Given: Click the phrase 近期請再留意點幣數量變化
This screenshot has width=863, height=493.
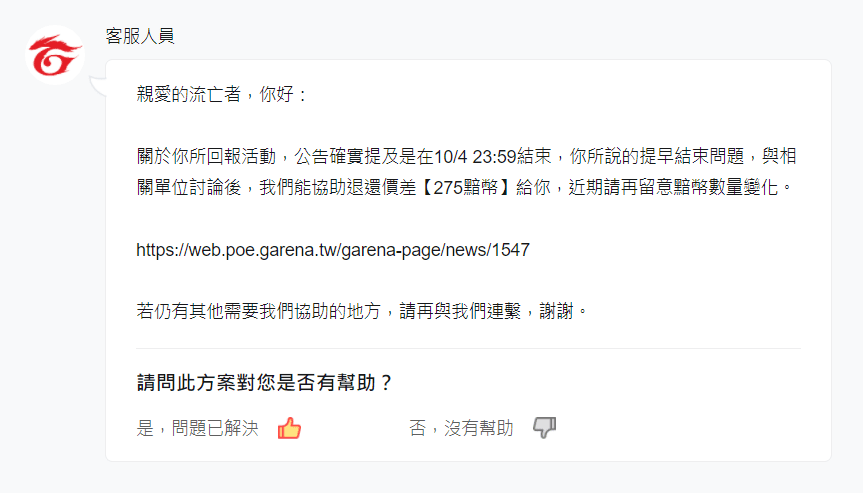Looking at the screenshot, I should point(673,188).
